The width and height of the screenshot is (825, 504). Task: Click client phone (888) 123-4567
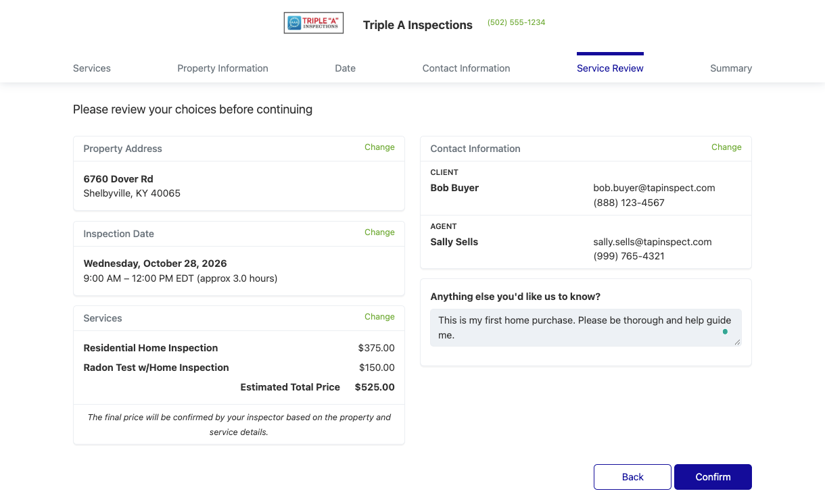(629, 203)
